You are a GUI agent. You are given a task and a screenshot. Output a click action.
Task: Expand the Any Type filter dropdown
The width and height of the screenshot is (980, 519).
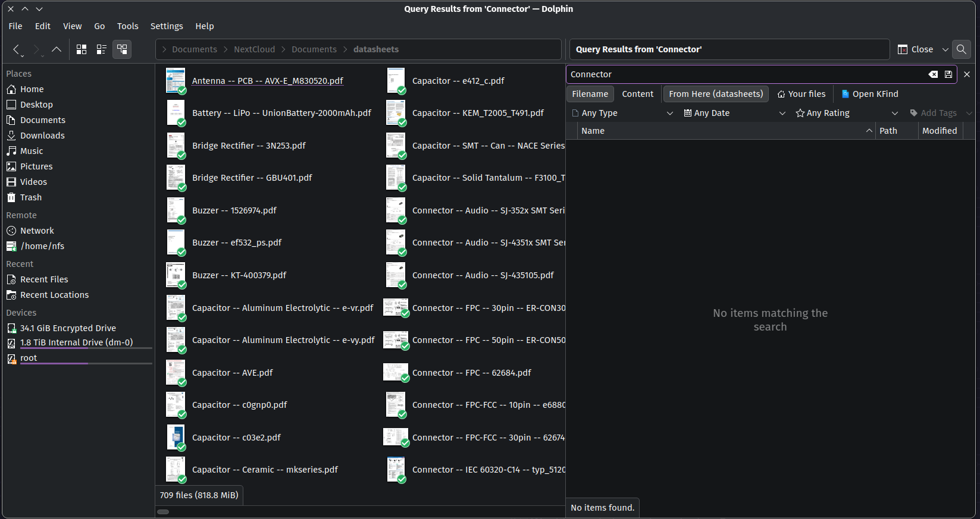tap(622, 113)
